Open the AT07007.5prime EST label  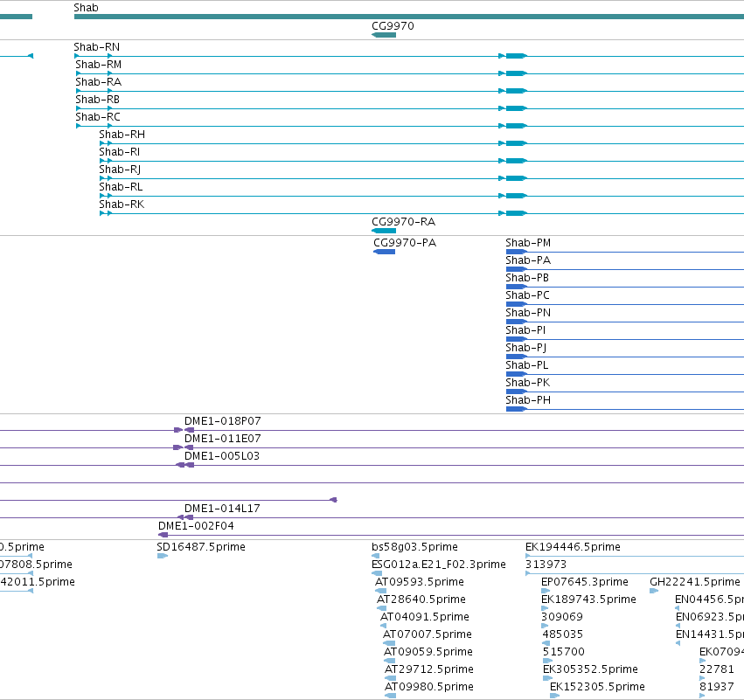pos(428,634)
